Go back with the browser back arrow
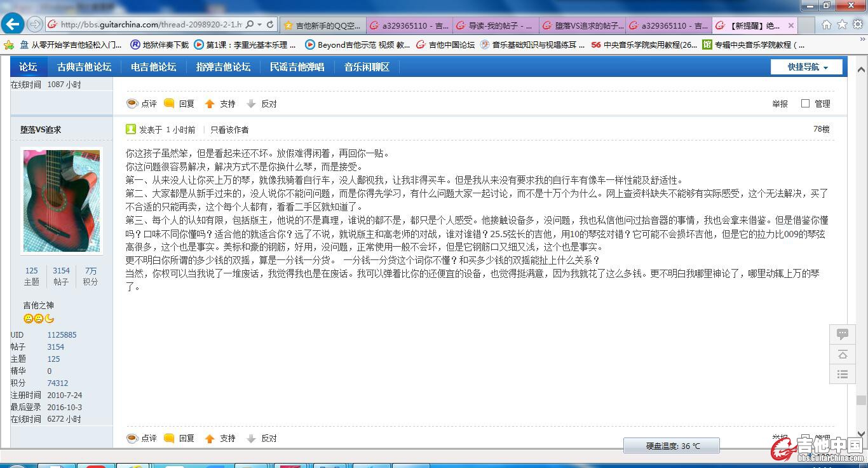 (x=13, y=24)
